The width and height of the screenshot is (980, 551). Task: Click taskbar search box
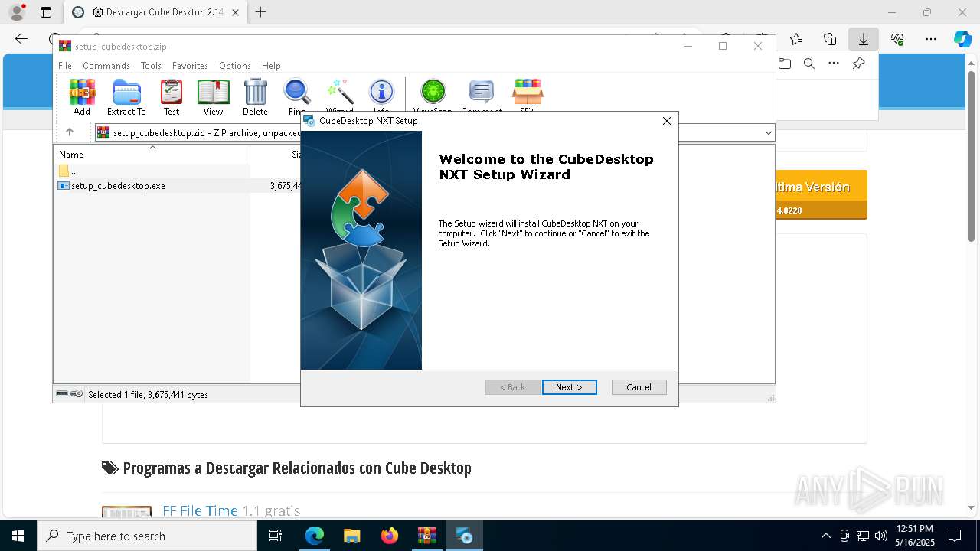(x=147, y=536)
